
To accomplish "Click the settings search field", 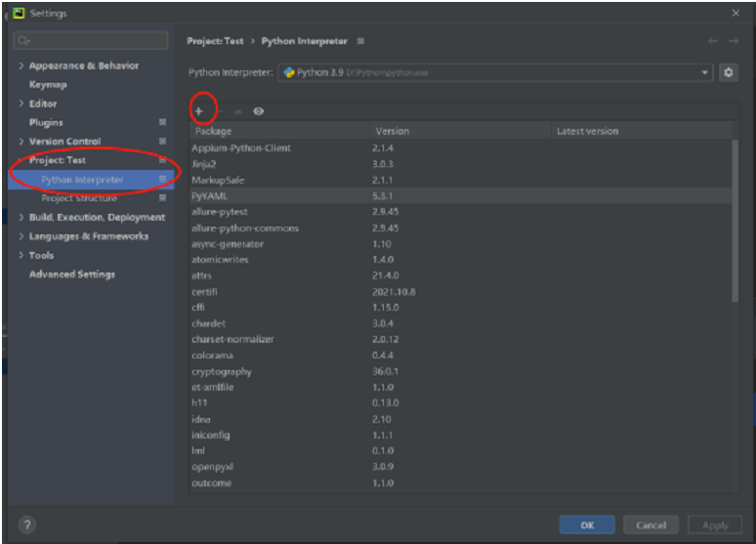I will 91,40.
